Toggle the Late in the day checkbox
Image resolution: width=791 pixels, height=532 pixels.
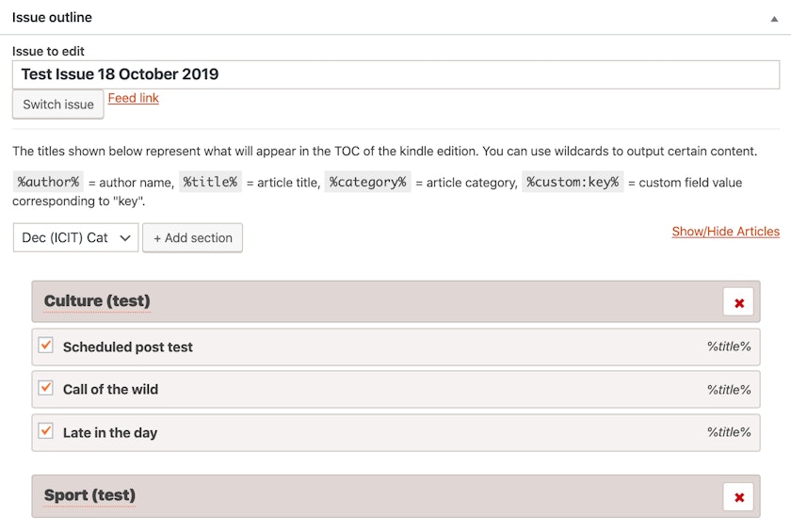tap(45, 431)
